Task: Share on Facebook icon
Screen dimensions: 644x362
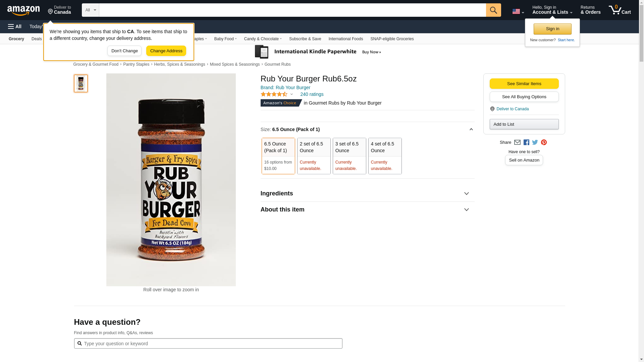Action: 526,142
